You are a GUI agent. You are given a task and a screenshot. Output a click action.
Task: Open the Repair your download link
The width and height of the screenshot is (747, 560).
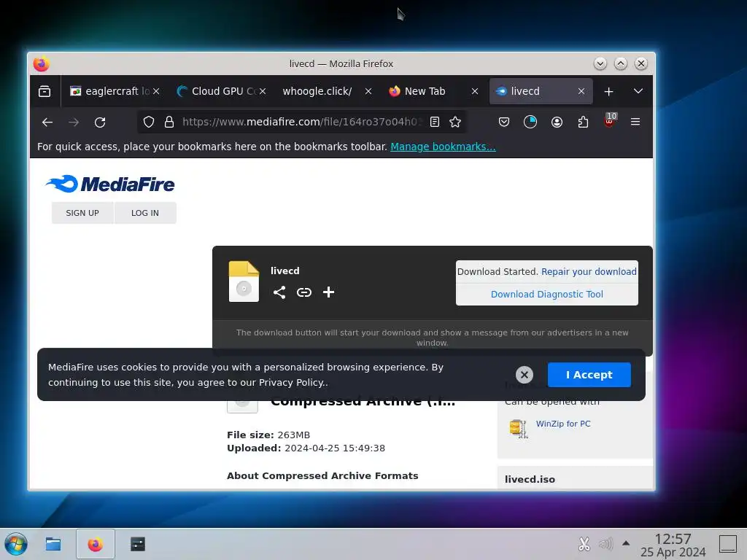(589, 271)
